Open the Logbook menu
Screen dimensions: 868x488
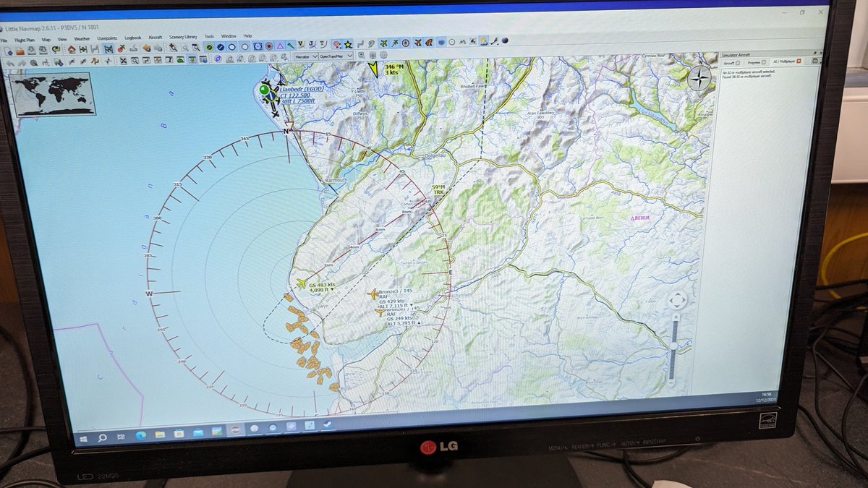132,38
